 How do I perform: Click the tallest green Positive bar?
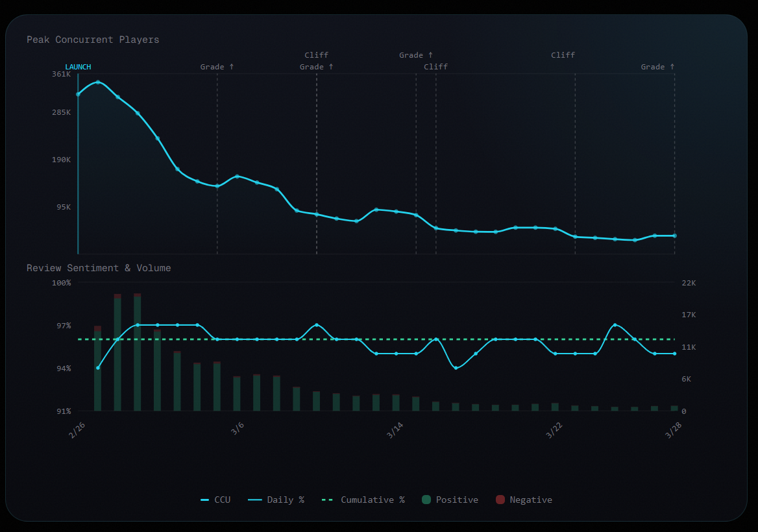(136, 354)
